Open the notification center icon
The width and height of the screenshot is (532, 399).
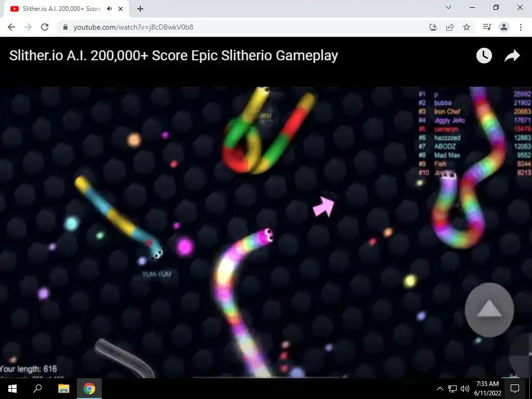515,389
